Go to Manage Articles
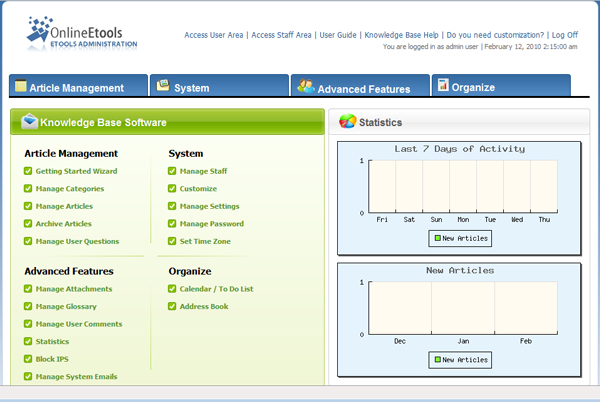 (64, 206)
